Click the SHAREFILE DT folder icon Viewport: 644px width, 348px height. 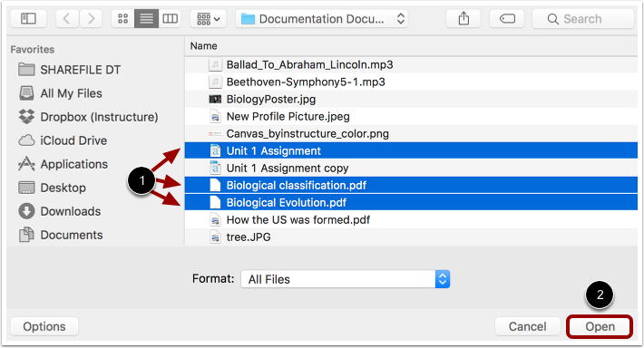[26, 70]
